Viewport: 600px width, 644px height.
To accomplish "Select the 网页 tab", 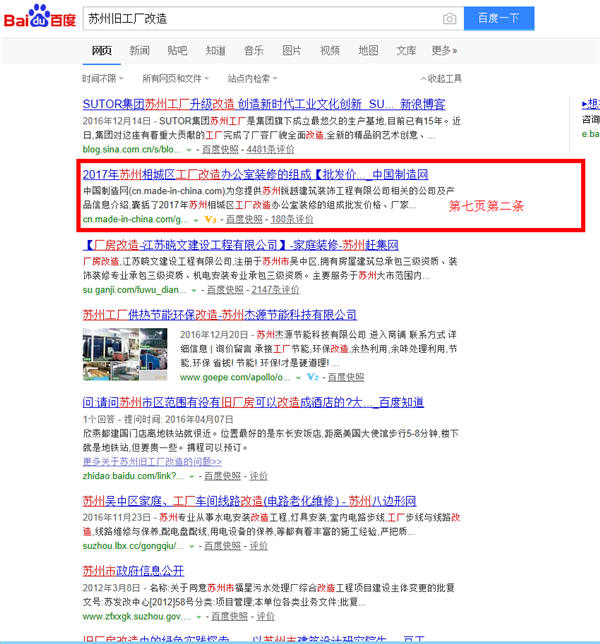I will [101, 51].
